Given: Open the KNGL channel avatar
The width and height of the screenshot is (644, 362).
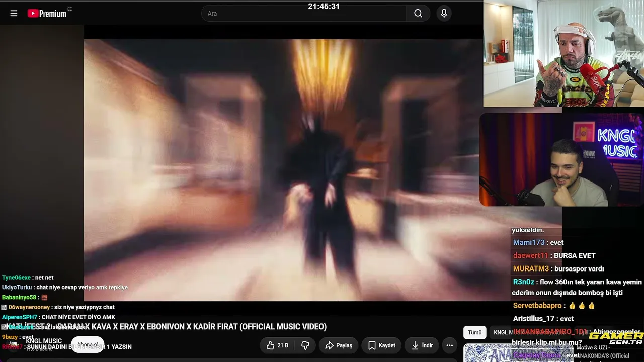Looking at the screenshot, I should 13,345.
